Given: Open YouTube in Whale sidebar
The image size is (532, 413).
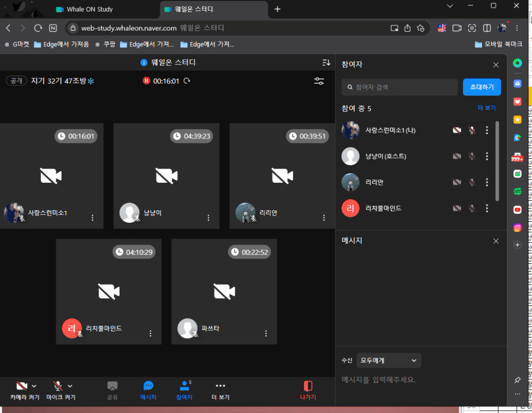Looking at the screenshot, I should (x=517, y=210).
